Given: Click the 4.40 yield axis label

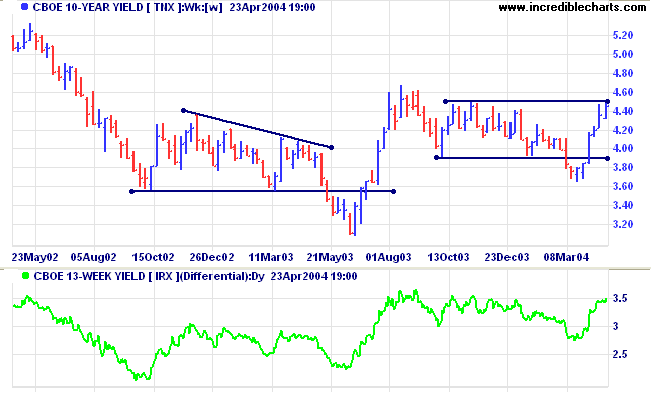Looking at the screenshot, I should (x=623, y=111).
